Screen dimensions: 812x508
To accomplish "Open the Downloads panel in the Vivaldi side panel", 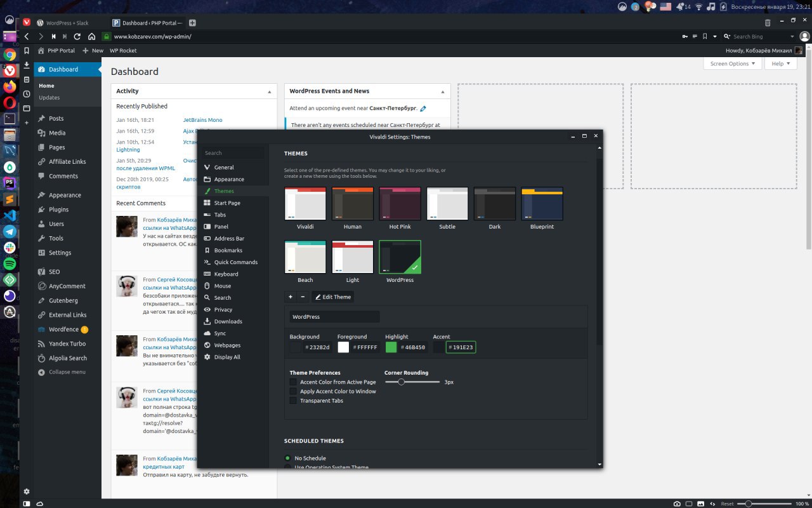I will [x=27, y=65].
